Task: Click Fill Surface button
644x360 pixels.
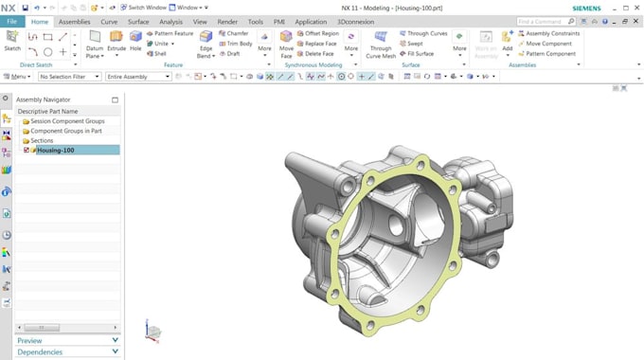Action: pyautogui.click(x=417, y=53)
